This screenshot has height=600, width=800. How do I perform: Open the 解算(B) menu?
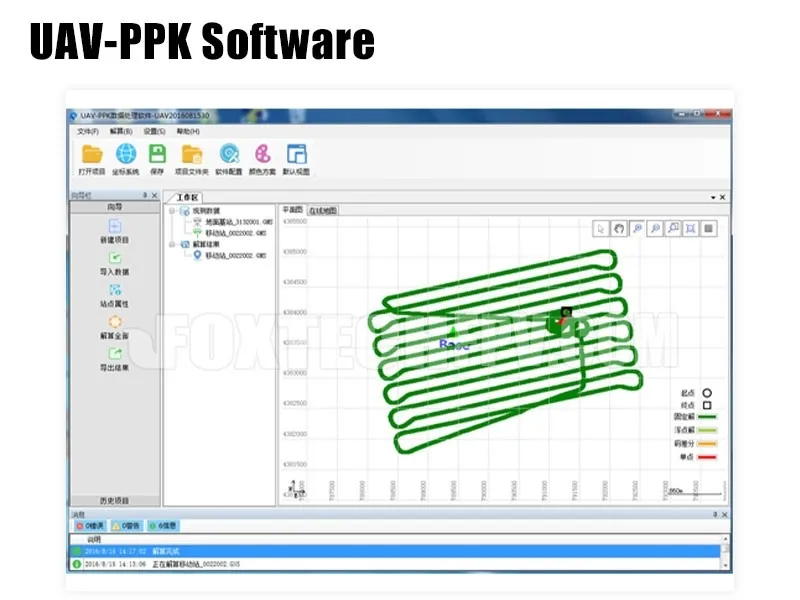click(x=121, y=132)
